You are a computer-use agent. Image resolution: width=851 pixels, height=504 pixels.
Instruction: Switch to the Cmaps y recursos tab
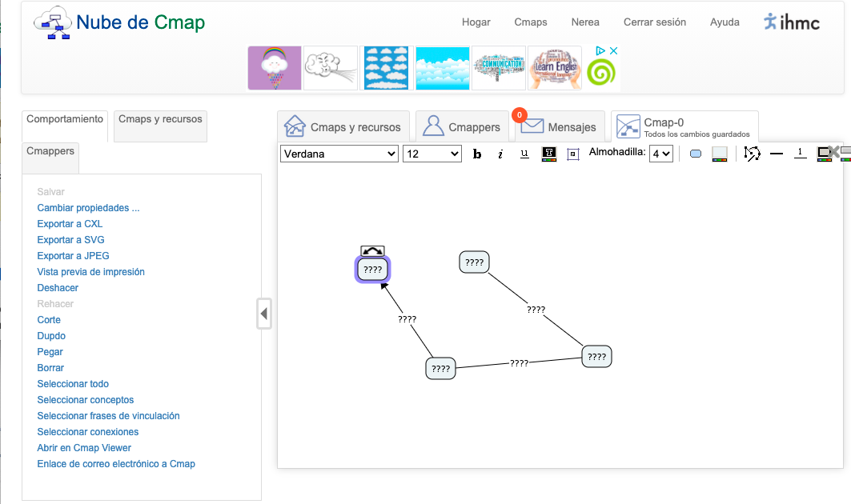pos(343,126)
